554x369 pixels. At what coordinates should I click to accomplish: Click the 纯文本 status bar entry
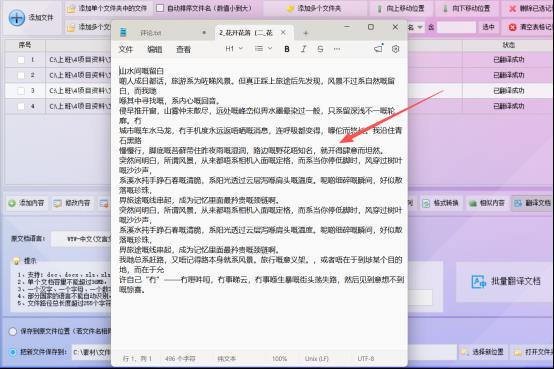226,359
